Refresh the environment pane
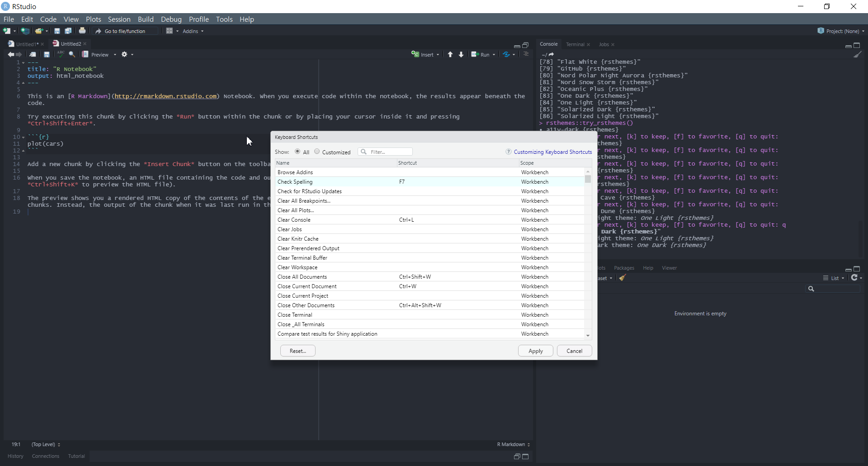 click(854, 278)
